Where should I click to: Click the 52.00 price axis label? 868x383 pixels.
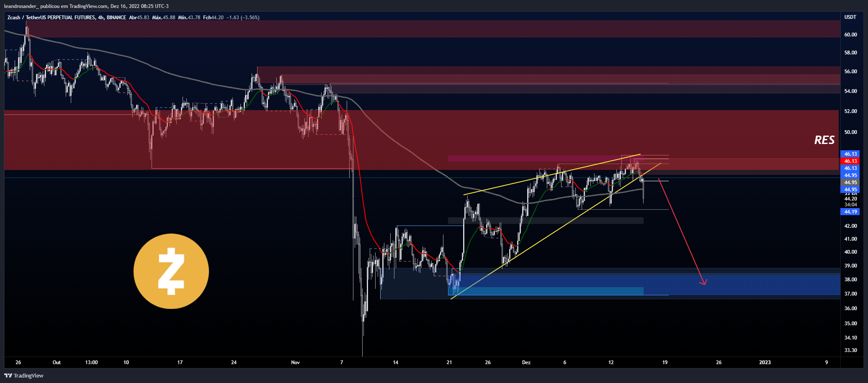850,111
